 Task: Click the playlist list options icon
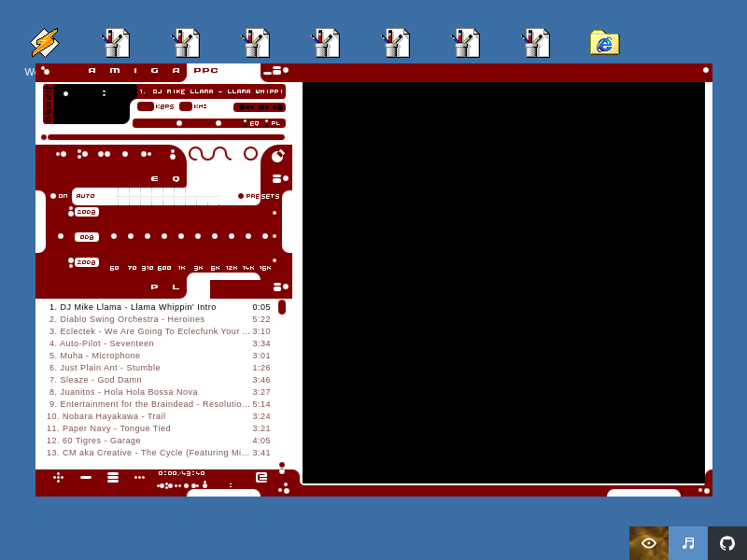click(x=261, y=477)
